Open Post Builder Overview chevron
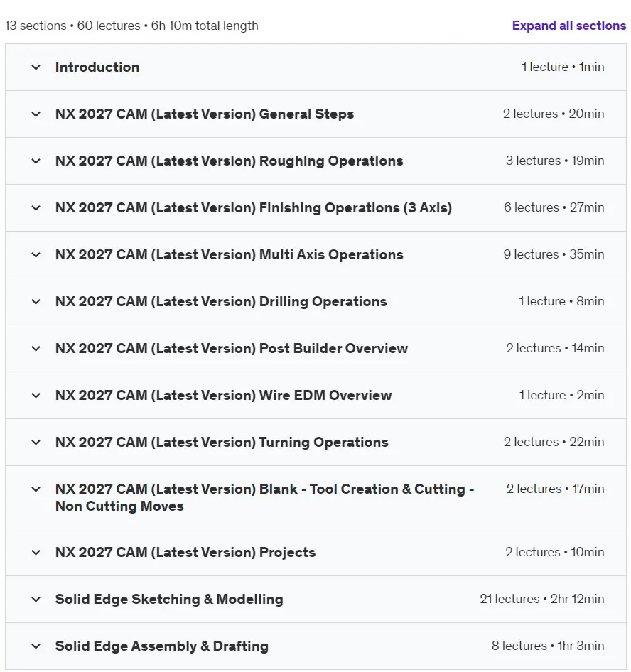 [x=36, y=348]
